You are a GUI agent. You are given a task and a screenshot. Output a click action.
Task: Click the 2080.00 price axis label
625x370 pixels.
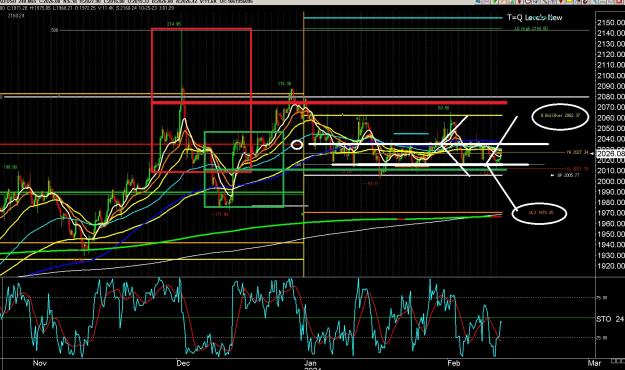click(x=611, y=96)
